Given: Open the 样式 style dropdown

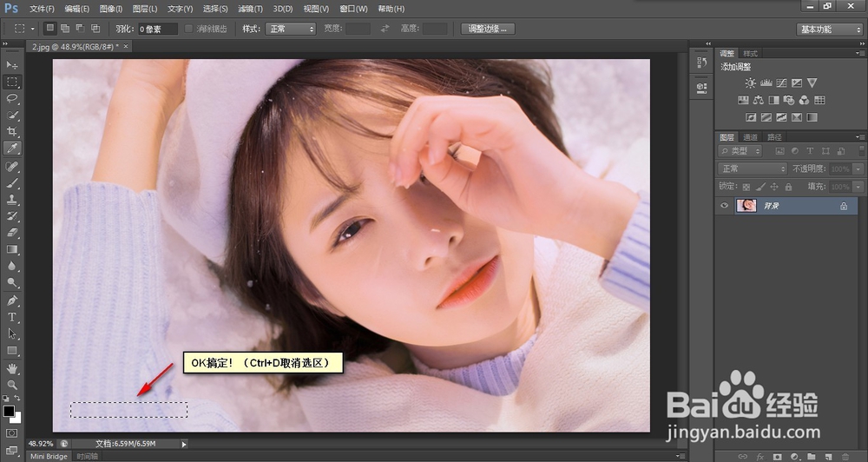Looking at the screenshot, I should coord(291,29).
